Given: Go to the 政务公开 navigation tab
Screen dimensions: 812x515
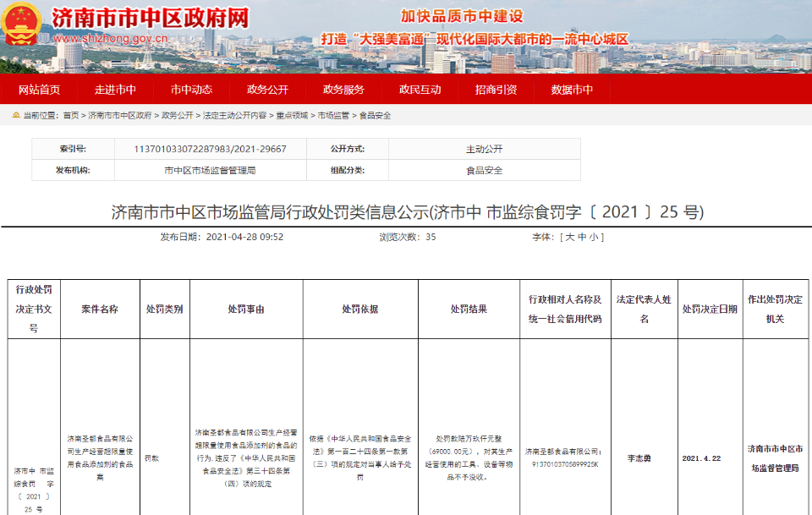Looking at the screenshot, I should (x=267, y=90).
